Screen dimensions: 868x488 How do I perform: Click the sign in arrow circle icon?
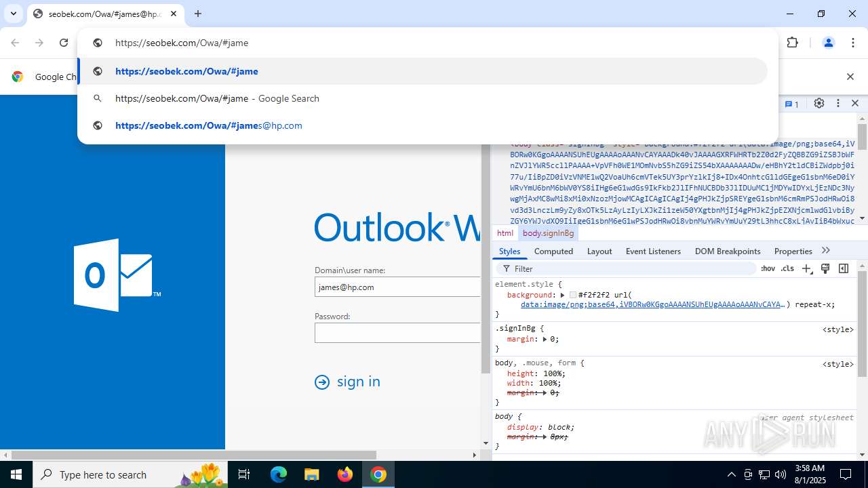[322, 382]
